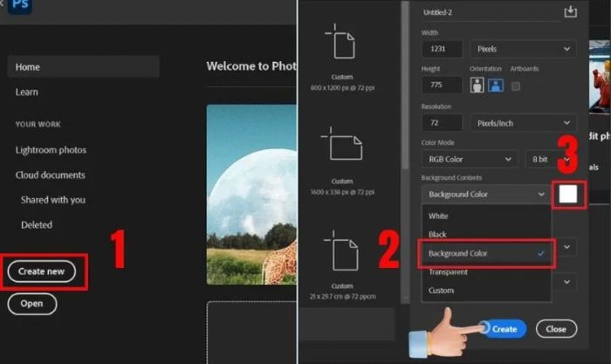Choose the 21 x 29.7 cm custom preset
Image resolution: width=611 pixels, height=364 pixels.
pyautogui.click(x=342, y=265)
